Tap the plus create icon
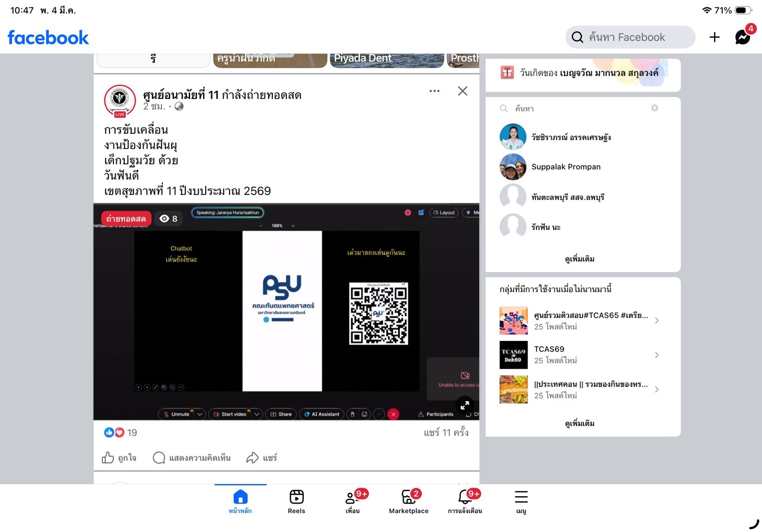The image size is (762, 532). coord(714,37)
